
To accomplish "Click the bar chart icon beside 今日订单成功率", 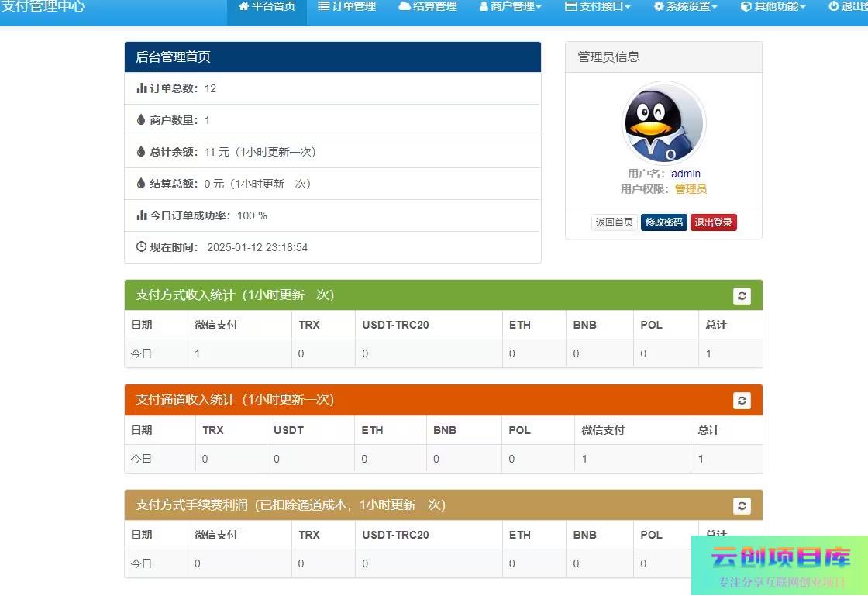I will 142,215.
